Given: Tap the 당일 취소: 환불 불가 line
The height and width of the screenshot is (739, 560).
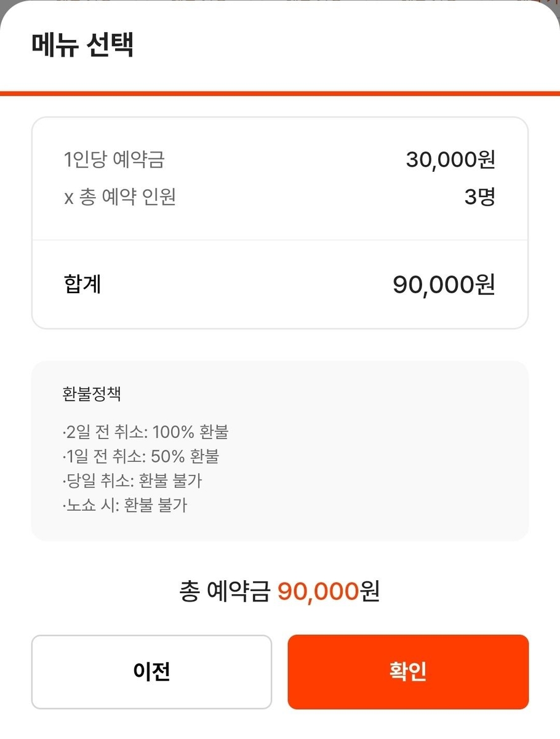Looking at the screenshot, I should tap(132, 482).
